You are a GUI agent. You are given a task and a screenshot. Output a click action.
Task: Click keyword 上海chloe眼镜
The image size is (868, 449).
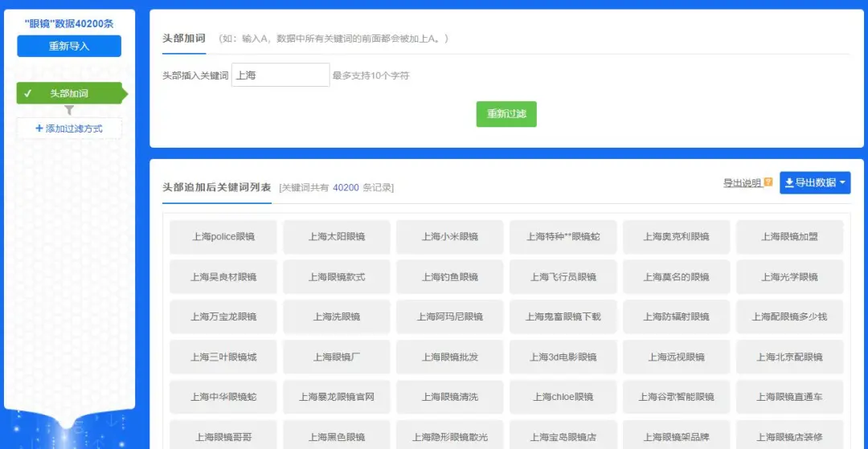[x=563, y=397]
